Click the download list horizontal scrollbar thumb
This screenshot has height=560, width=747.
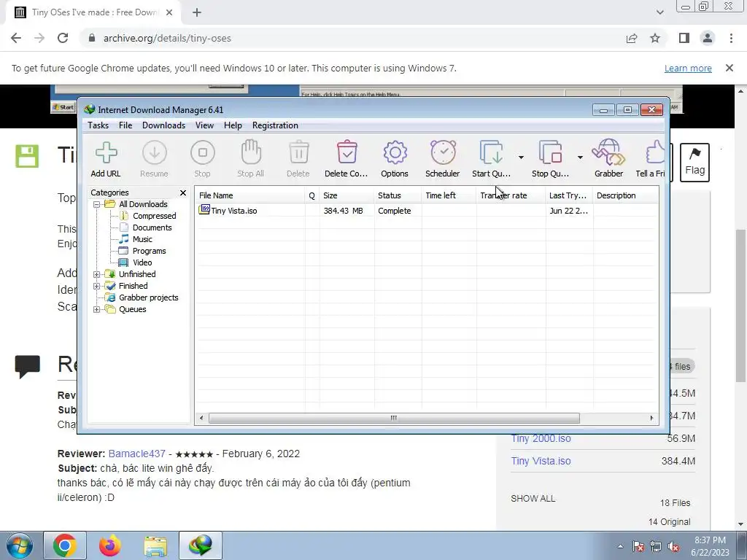394,418
